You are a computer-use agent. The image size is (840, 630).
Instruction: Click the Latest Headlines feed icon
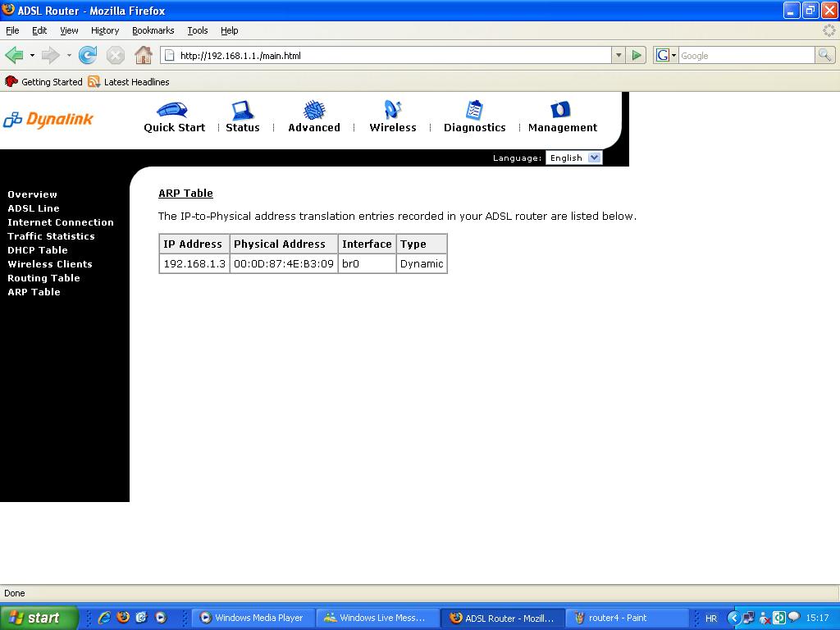pyautogui.click(x=94, y=82)
